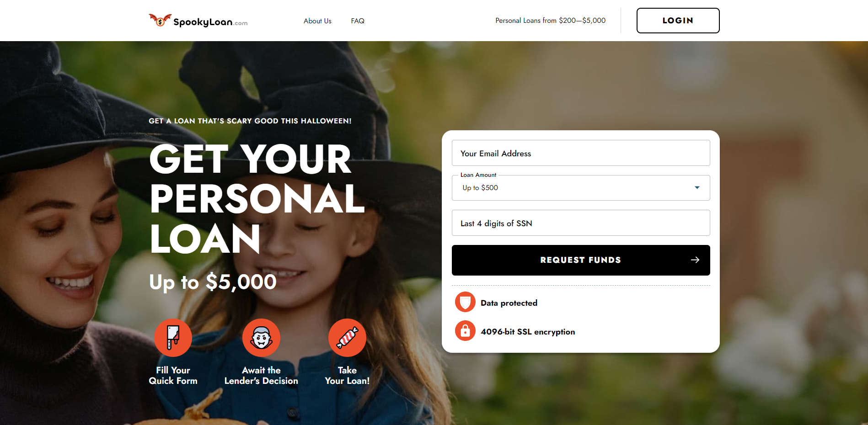Click the LOGIN button
Image resolution: width=868 pixels, height=425 pixels.
(x=678, y=21)
